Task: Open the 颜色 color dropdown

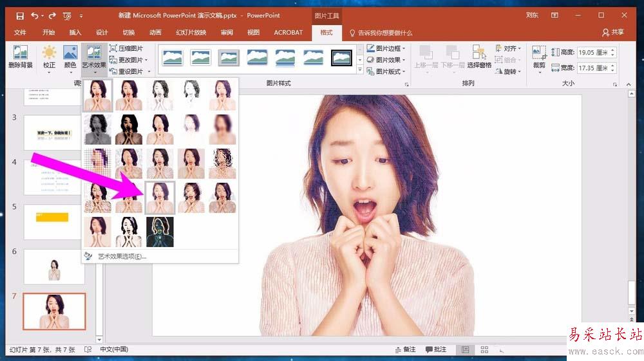Action: [70, 59]
